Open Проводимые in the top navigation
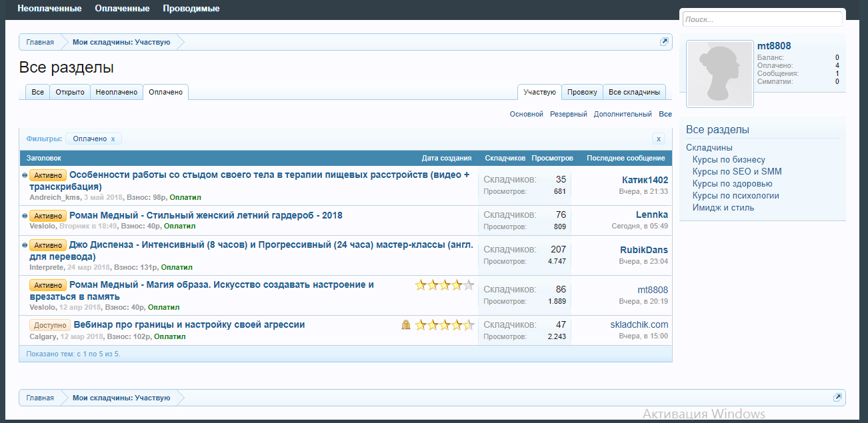This screenshot has height=423, width=868. (191, 9)
